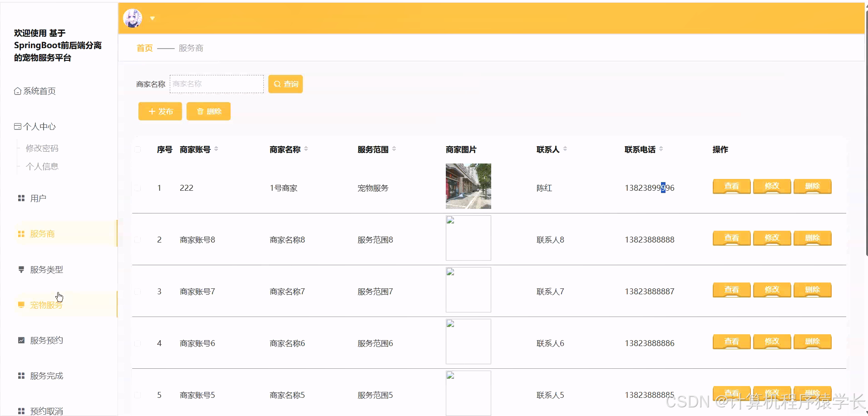The width and height of the screenshot is (868, 416).
Task: Click 删除 for 商家名称6 row
Action: pos(812,342)
